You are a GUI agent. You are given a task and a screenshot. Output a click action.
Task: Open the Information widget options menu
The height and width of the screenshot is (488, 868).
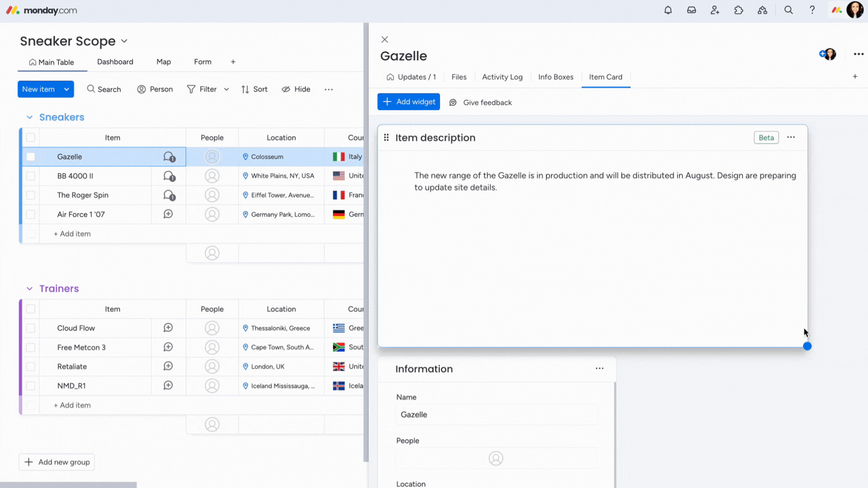coord(599,368)
